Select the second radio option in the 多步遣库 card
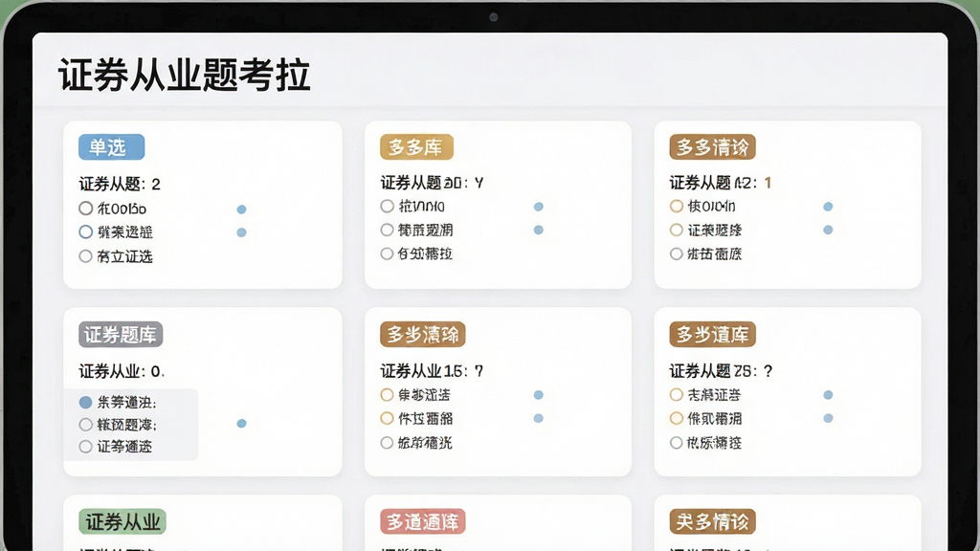This screenshot has width=980, height=551. point(677,419)
